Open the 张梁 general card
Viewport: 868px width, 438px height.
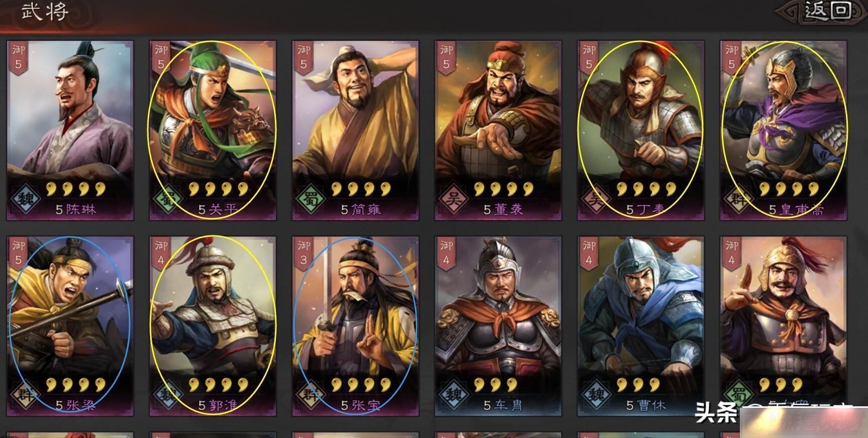(70, 326)
